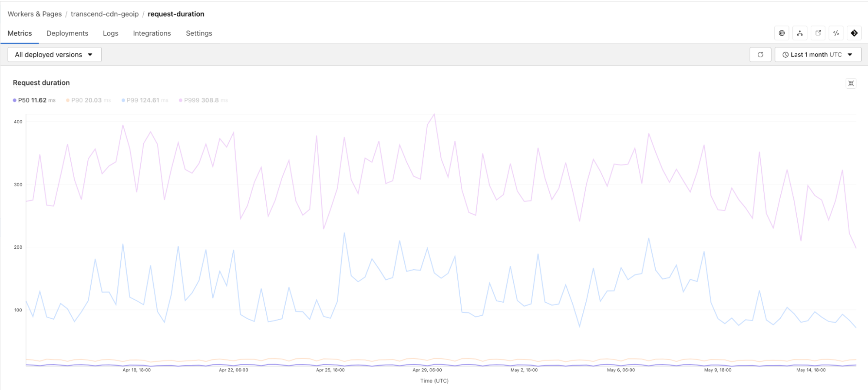
Task: Switch to the Deployments tab
Action: 67,33
